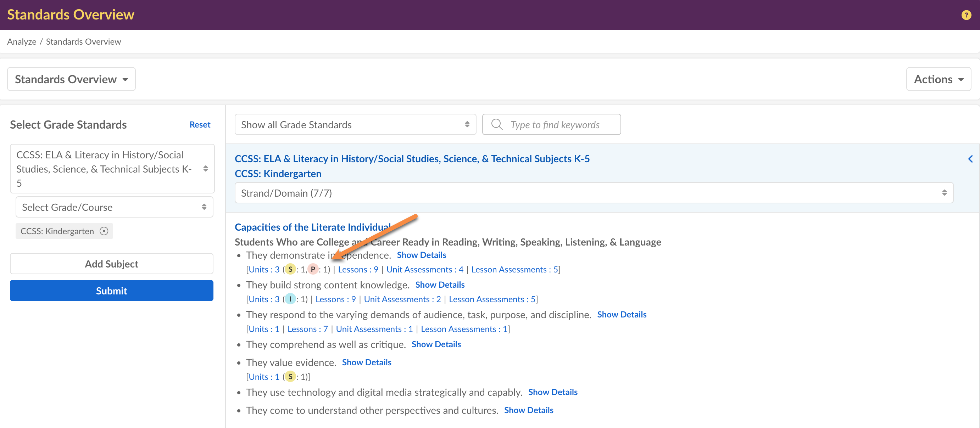This screenshot has width=980, height=428.
Task: Open the Show all Grade Standards dropdown
Action: click(x=355, y=125)
